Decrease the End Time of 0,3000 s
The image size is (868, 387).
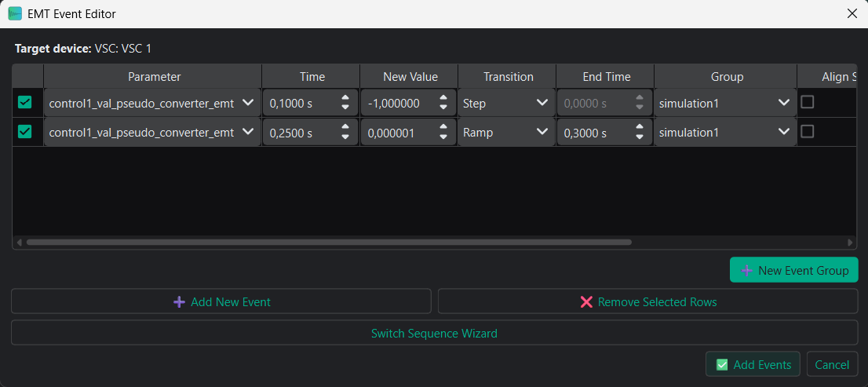[x=640, y=137]
